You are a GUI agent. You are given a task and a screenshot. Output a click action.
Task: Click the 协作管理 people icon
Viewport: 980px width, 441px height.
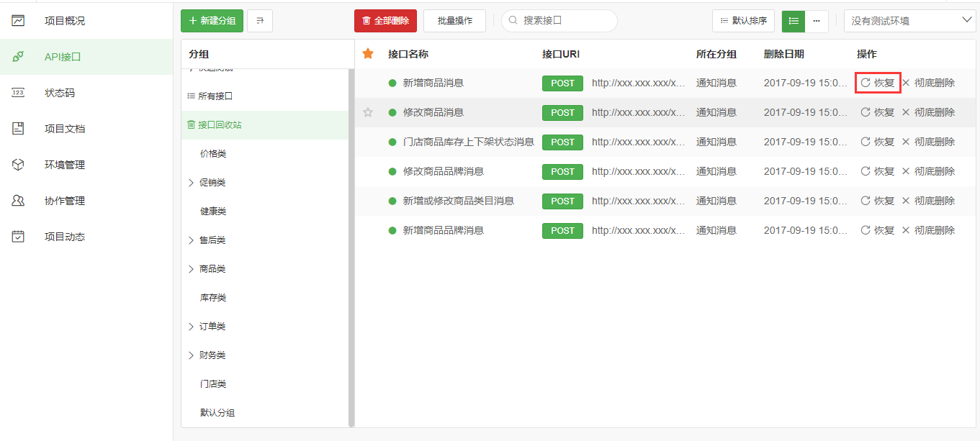19,201
